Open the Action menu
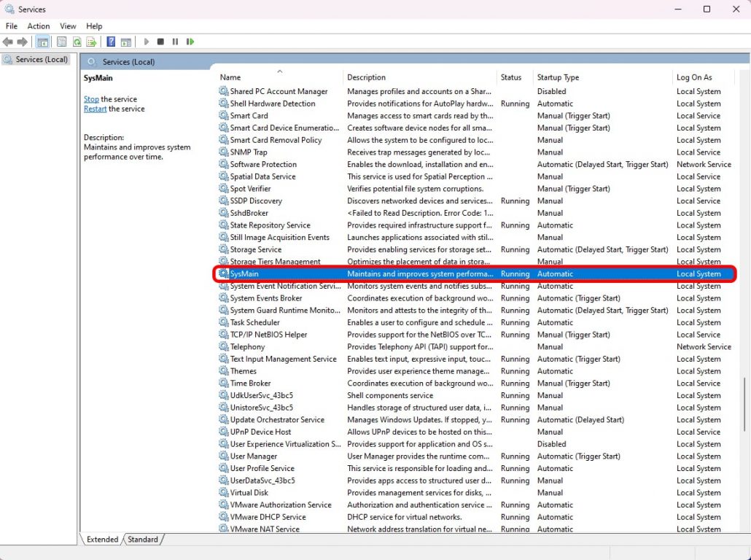 [39, 26]
